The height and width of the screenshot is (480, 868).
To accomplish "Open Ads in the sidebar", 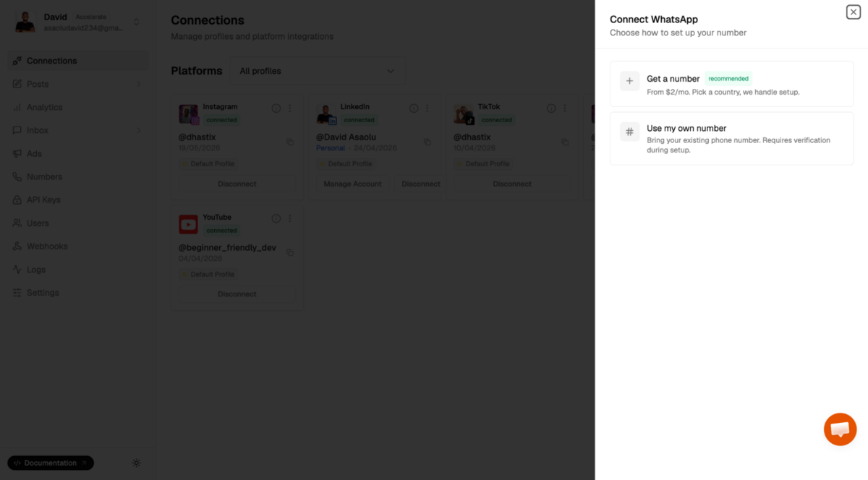I will (x=78, y=153).
